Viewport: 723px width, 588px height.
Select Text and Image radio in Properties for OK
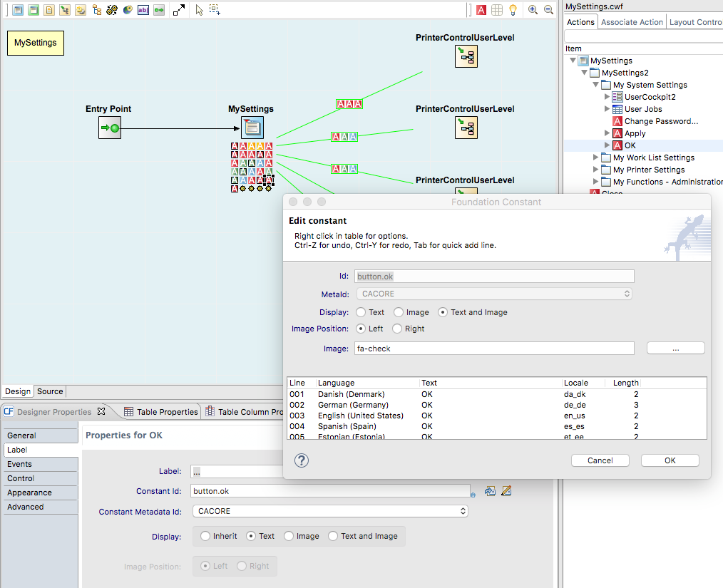[x=333, y=536]
